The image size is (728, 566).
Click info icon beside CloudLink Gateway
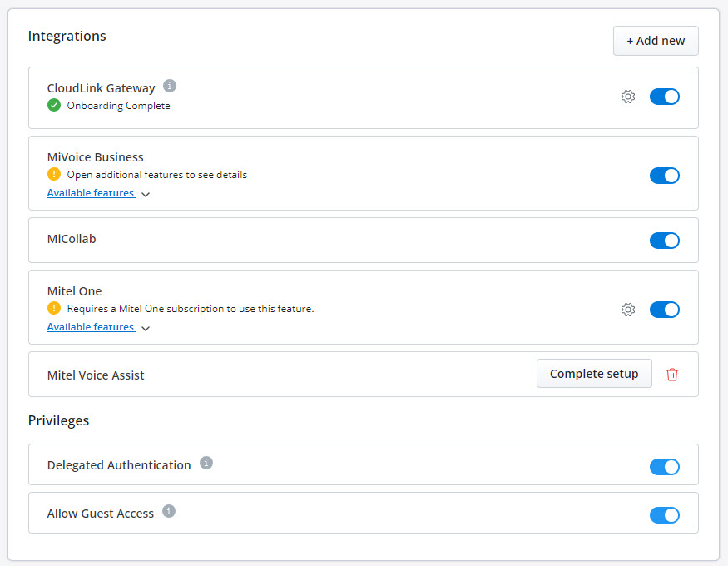(x=170, y=86)
